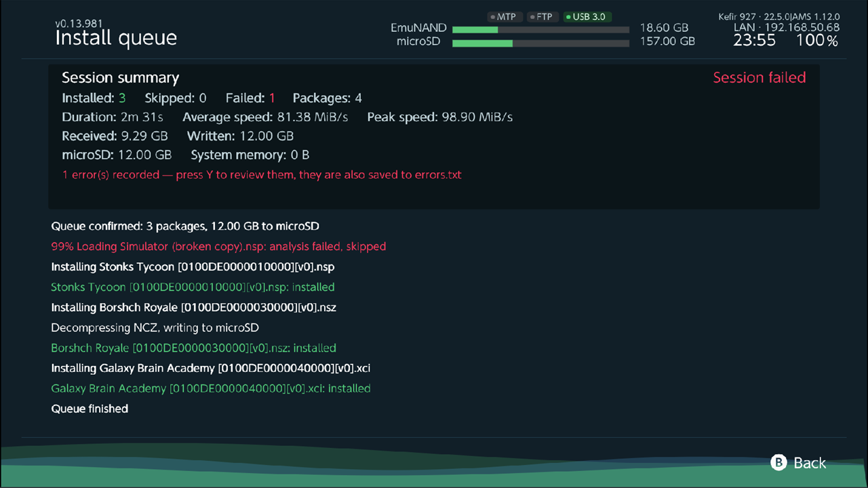Click the 23:55 clock
Viewport: 868px width, 488px height.
(755, 41)
